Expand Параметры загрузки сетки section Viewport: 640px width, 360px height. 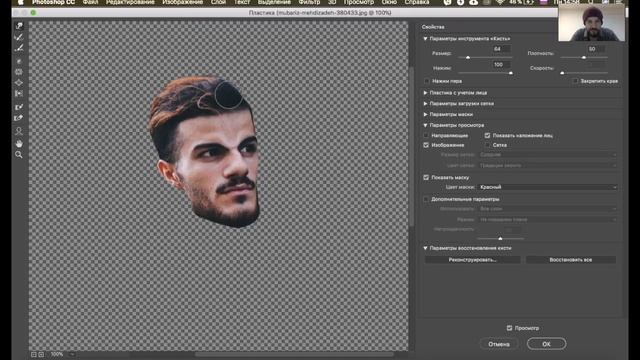click(425, 104)
